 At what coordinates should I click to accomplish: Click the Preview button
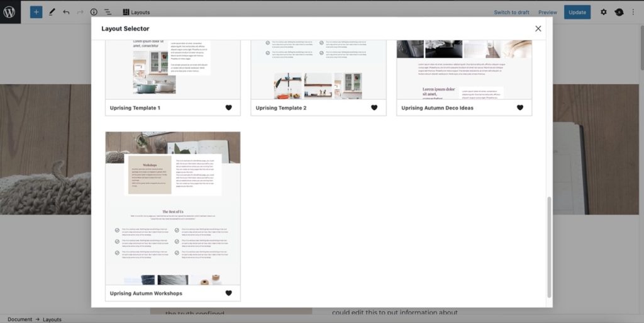[548, 13]
